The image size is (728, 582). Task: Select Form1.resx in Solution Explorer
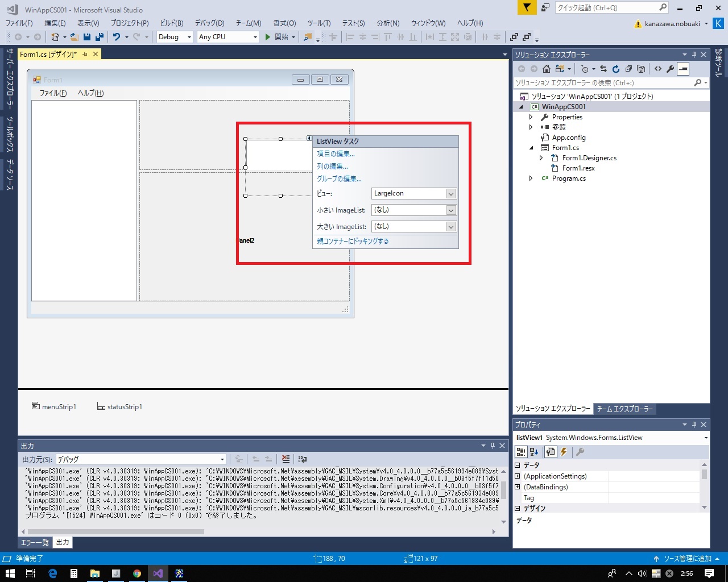coord(578,168)
